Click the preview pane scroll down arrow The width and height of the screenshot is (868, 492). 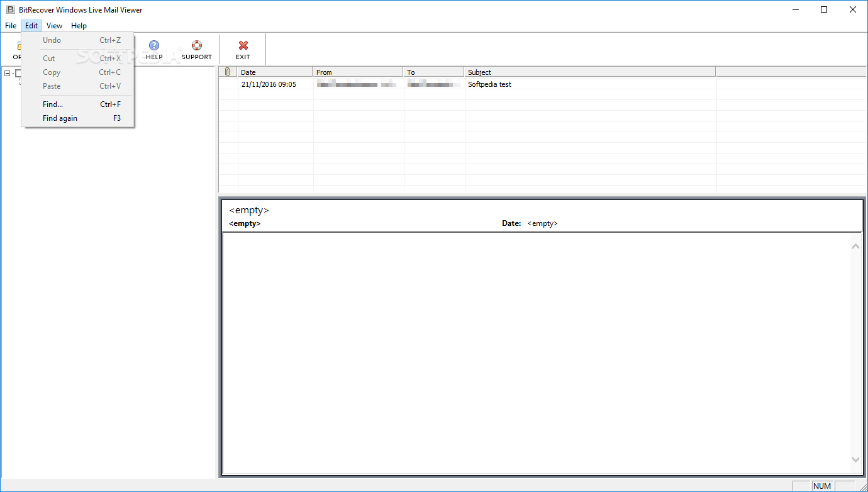[855, 460]
